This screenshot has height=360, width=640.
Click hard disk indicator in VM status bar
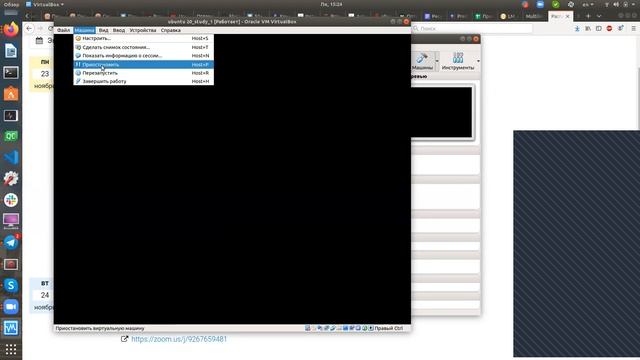tap(307, 328)
